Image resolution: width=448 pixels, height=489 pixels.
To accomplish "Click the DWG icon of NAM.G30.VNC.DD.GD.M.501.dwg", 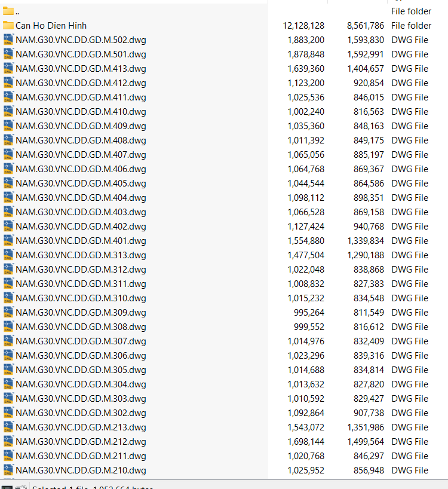I will click(x=8, y=54).
